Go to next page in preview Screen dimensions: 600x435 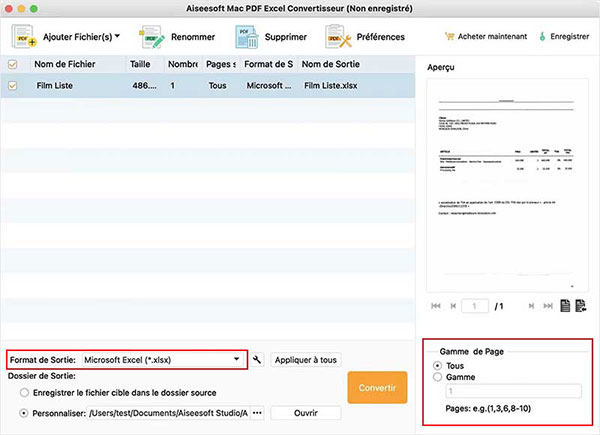[x=531, y=306]
